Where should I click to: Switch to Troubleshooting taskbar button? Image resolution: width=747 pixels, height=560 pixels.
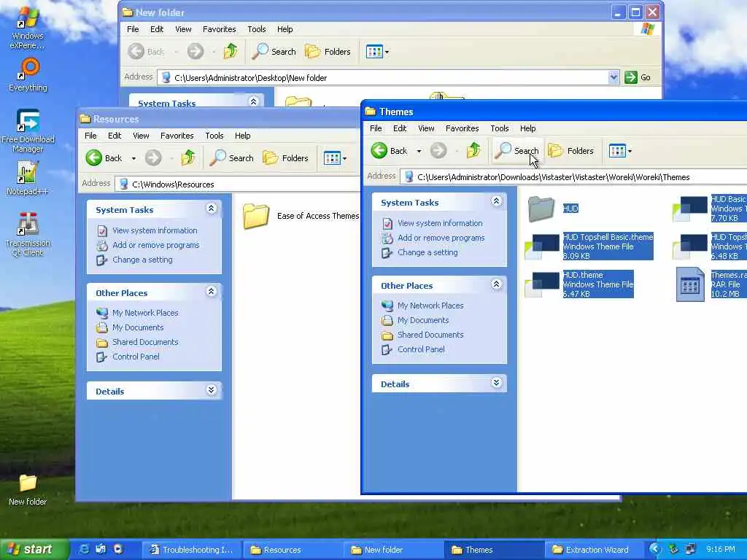192,550
